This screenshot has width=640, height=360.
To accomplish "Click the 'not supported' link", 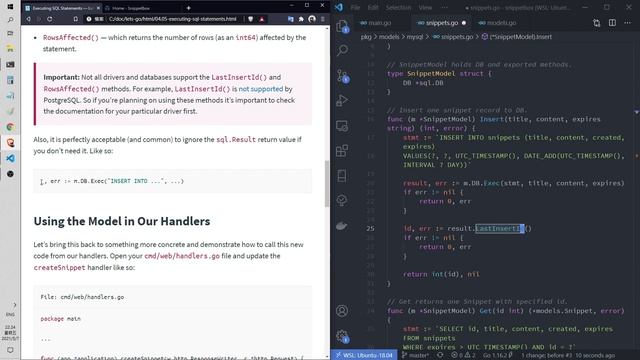I will [x=260, y=89].
